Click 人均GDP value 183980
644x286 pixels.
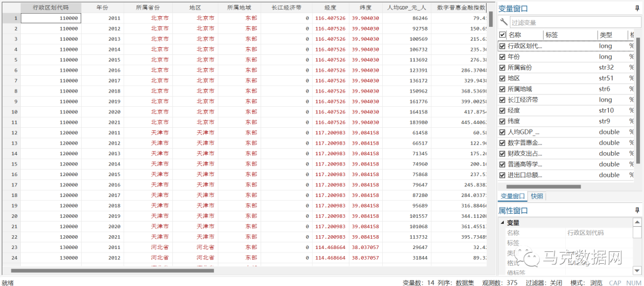(418, 122)
